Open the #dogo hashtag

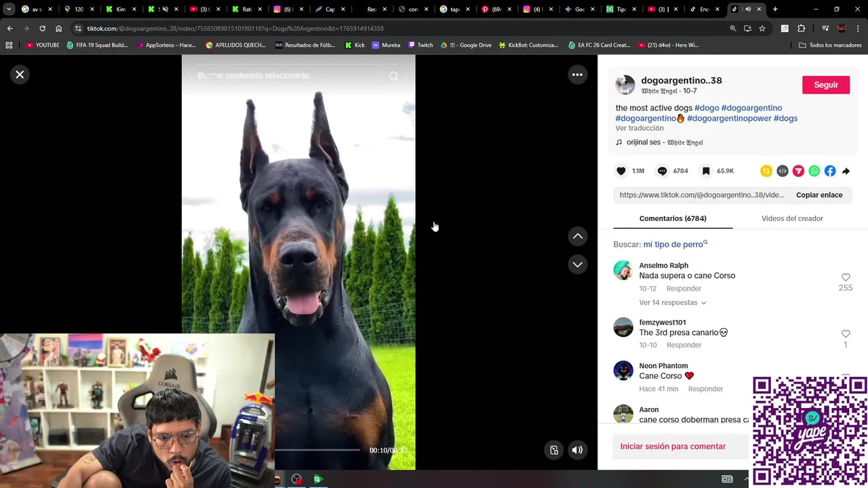point(707,108)
